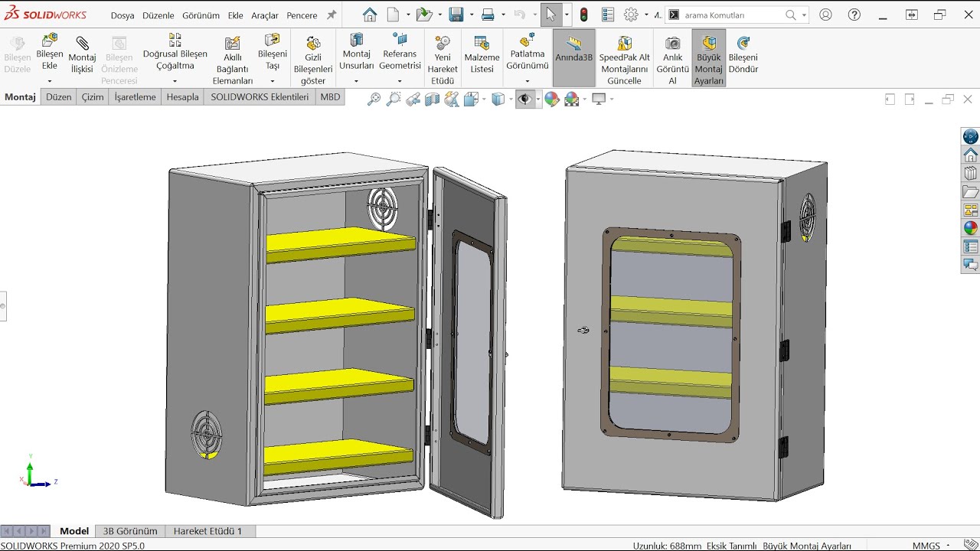Open the SOLIDWORKS Forum task pane icon
Screen dimensions: 980x551
coord(971,265)
